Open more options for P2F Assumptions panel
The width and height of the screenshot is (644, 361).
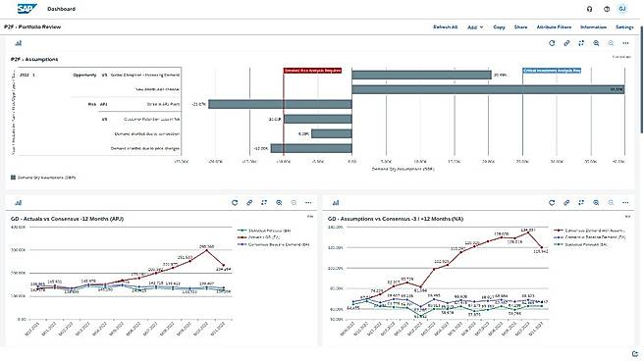[625, 43]
